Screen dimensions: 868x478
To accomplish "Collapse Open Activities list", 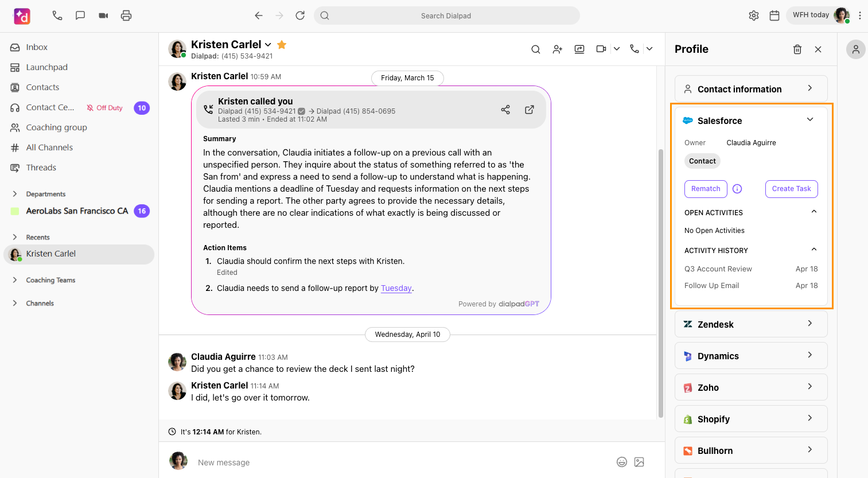I will coord(813,212).
